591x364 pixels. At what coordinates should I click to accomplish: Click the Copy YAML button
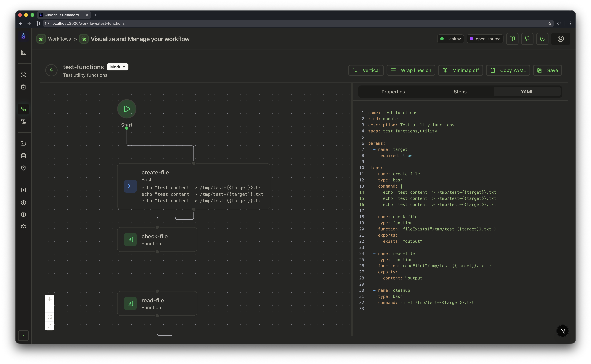point(508,70)
